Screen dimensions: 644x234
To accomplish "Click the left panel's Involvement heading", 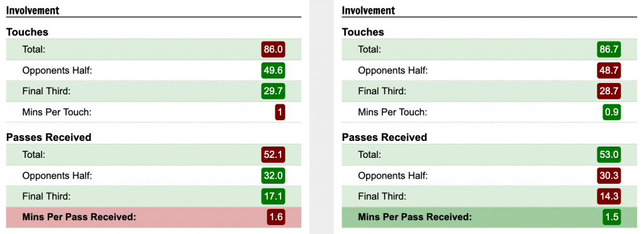I will [x=33, y=10].
